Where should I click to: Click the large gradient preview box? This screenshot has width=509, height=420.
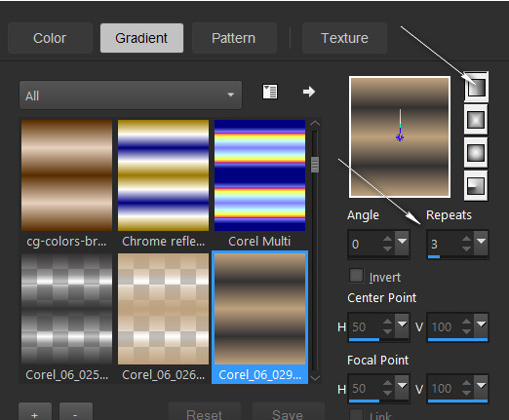[x=400, y=136]
